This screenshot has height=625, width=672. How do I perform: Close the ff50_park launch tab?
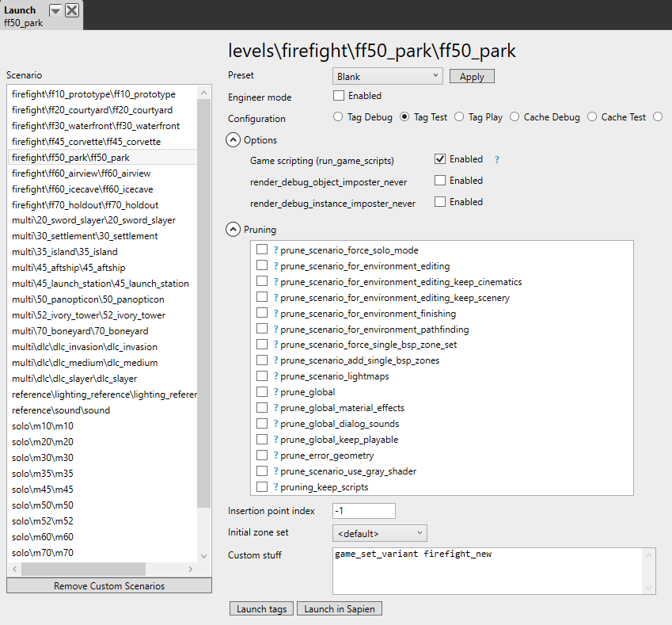[70, 10]
